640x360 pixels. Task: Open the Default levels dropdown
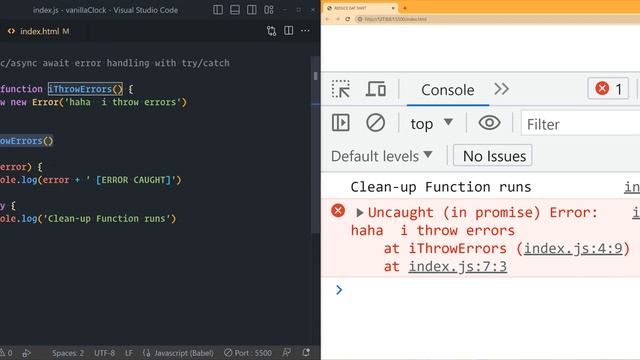(382, 156)
